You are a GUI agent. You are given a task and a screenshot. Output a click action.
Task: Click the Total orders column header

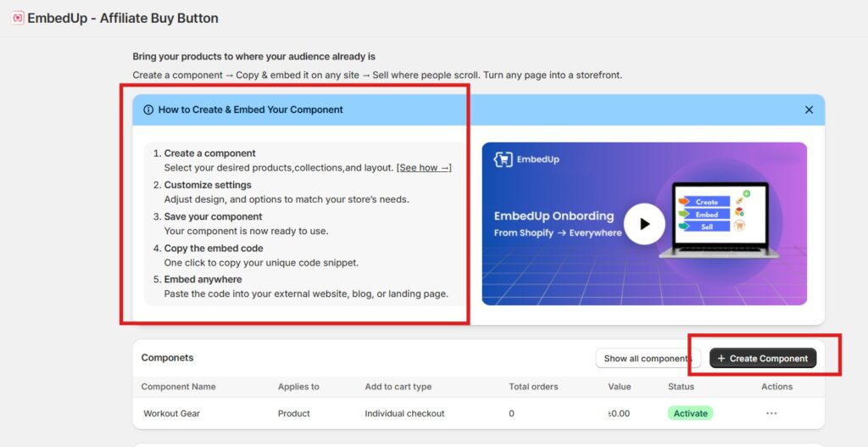click(x=534, y=387)
